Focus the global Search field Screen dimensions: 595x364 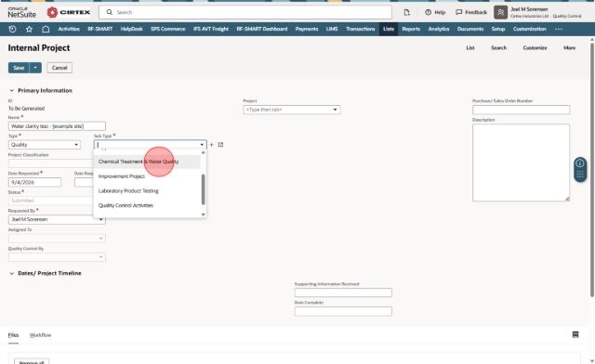point(245,12)
